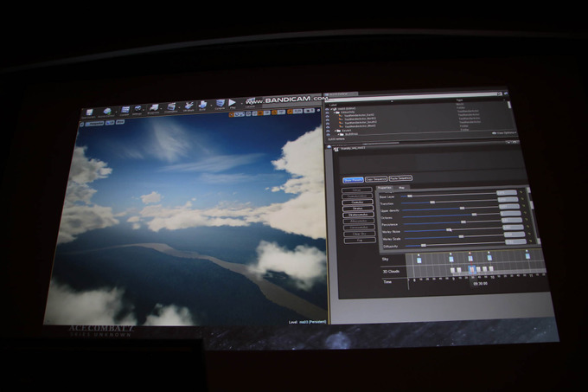Click the Upper density slider handle

click(462, 209)
